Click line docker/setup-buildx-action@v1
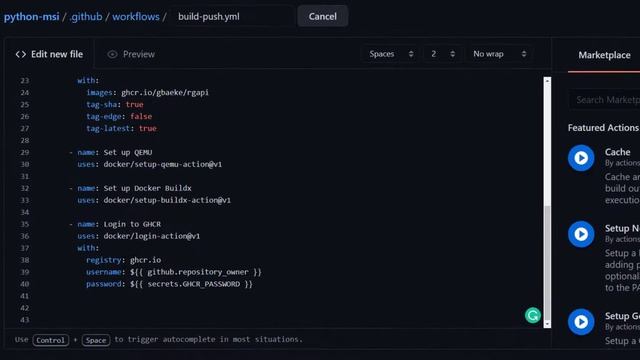The height and width of the screenshot is (360, 640). (x=154, y=200)
